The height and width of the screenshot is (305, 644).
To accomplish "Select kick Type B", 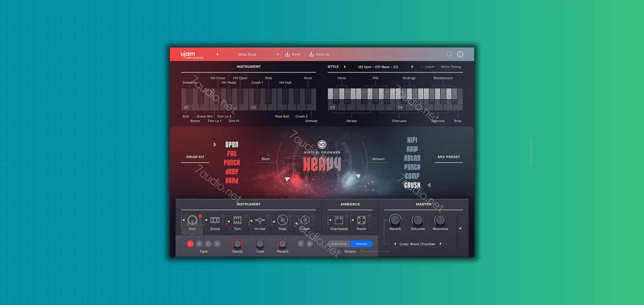I will click(199, 244).
